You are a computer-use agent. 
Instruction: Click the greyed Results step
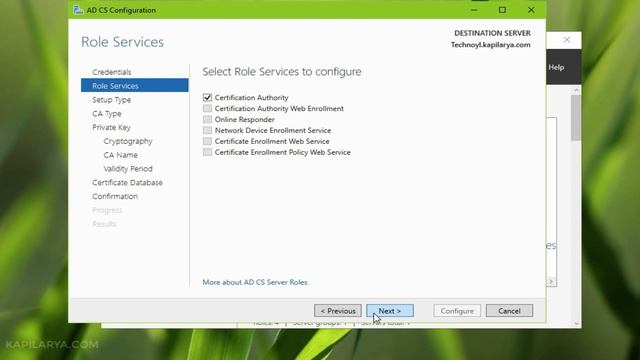point(104,224)
